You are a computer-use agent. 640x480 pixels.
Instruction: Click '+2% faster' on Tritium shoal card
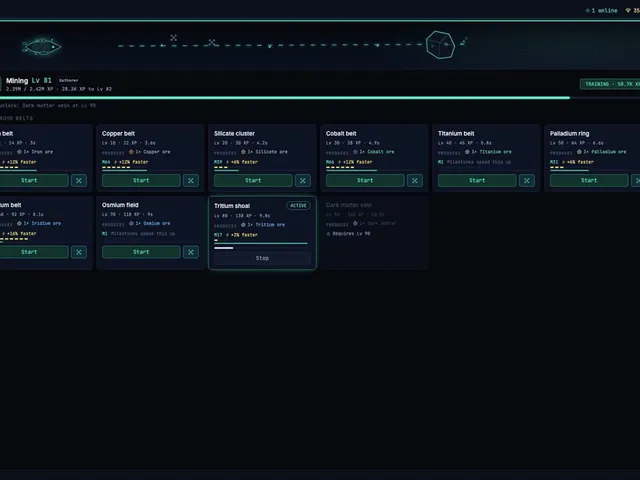[x=244, y=235]
